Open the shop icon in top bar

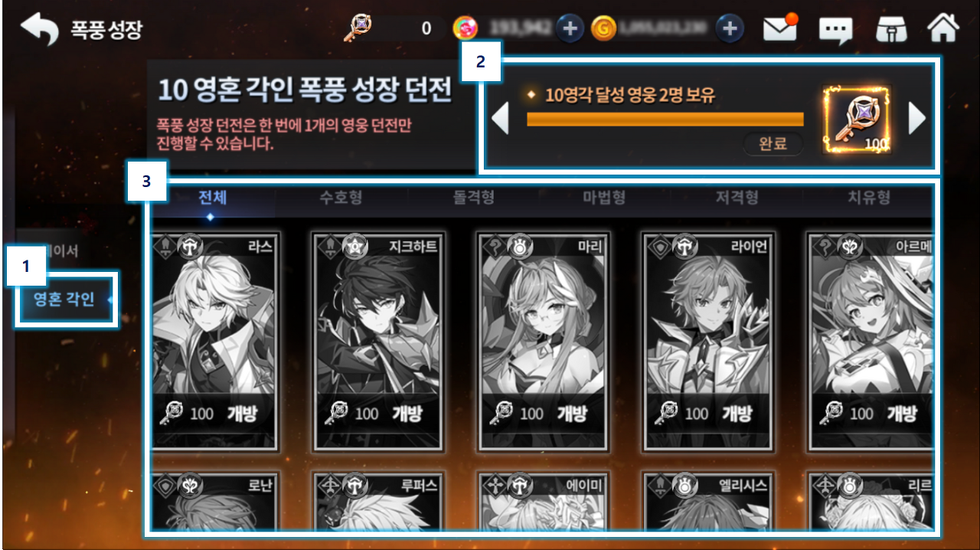pos(891,29)
